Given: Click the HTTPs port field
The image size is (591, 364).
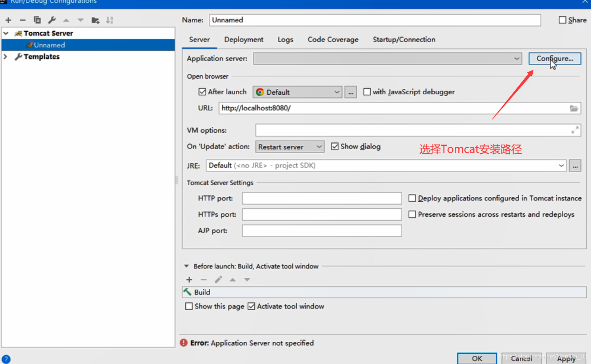Looking at the screenshot, I should click(322, 214).
